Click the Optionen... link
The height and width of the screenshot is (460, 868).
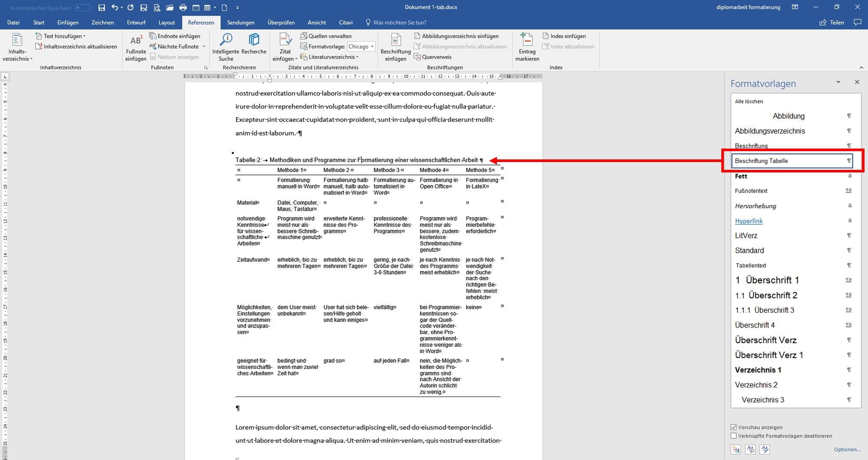pos(847,450)
